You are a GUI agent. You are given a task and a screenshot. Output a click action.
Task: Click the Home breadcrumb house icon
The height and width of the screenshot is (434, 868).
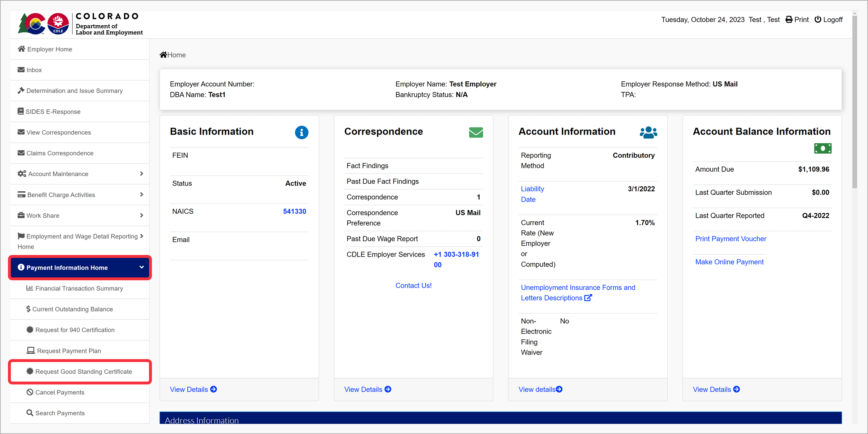pyautogui.click(x=163, y=55)
